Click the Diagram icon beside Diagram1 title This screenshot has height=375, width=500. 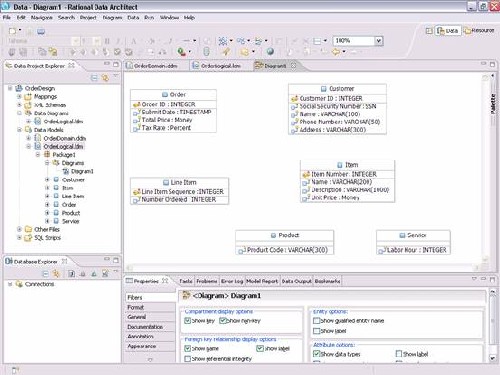(x=186, y=296)
